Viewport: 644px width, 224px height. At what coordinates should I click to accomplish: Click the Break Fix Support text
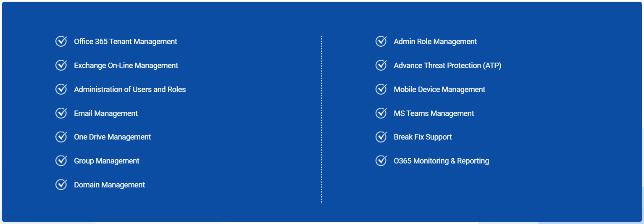pyautogui.click(x=423, y=137)
